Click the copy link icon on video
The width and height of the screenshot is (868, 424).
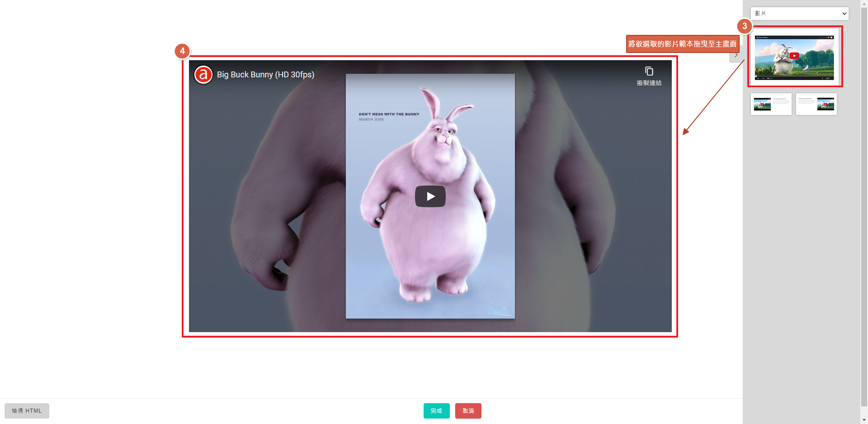(649, 71)
